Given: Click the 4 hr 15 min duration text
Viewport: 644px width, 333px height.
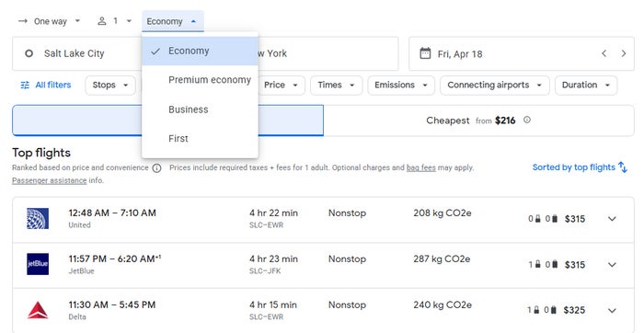Looking at the screenshot, I should pos(273,305).
